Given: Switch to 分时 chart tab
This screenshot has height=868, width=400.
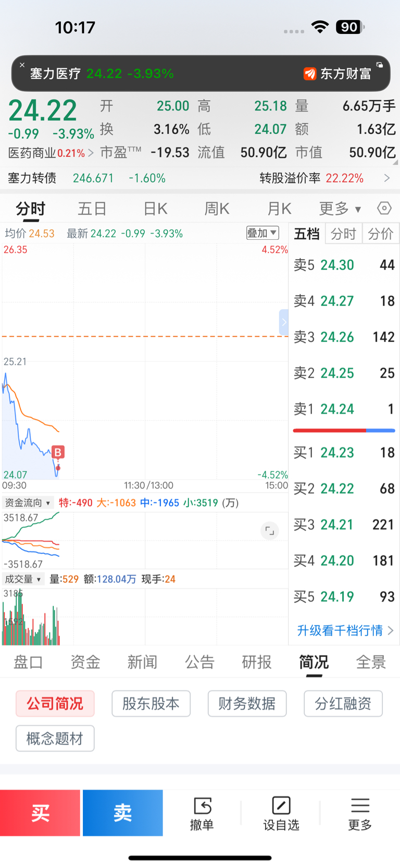Looking at the screenshot, I should tap(31, 209).
